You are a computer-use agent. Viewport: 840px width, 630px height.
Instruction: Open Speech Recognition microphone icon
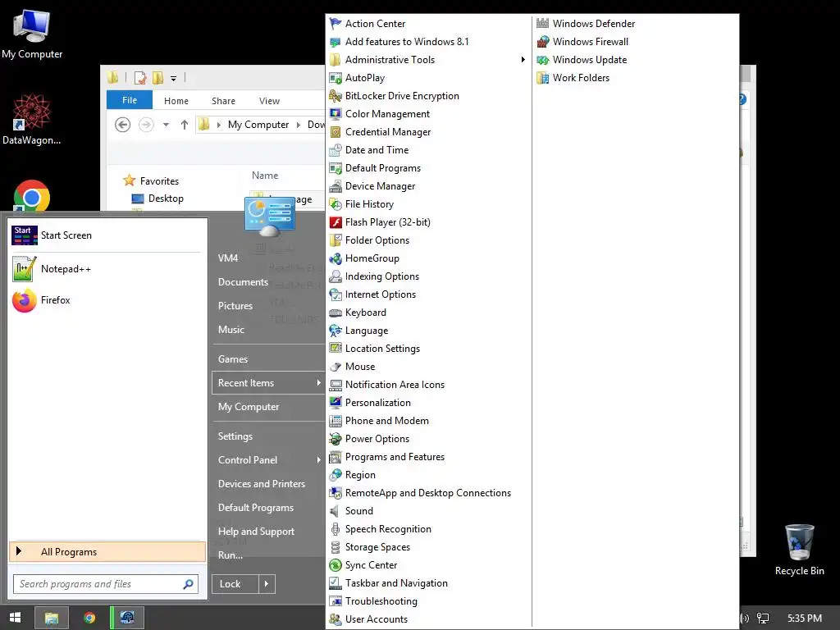pos(336,529)
